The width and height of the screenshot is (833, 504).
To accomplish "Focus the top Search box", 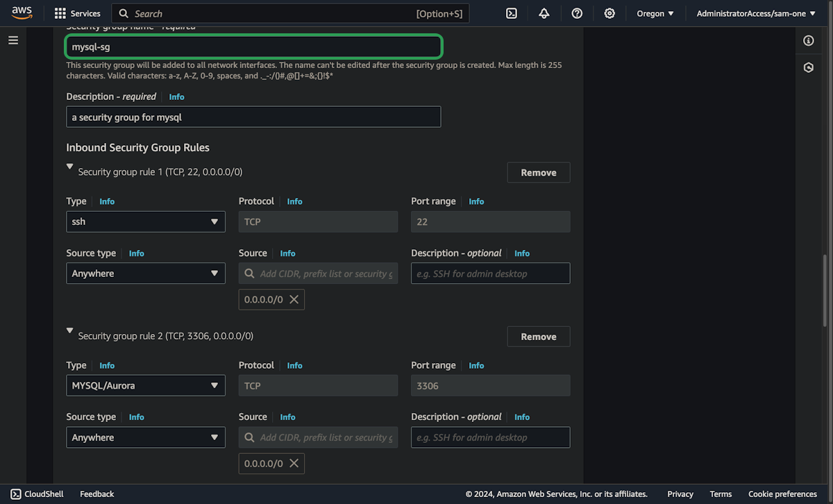I will click(291, 13).
